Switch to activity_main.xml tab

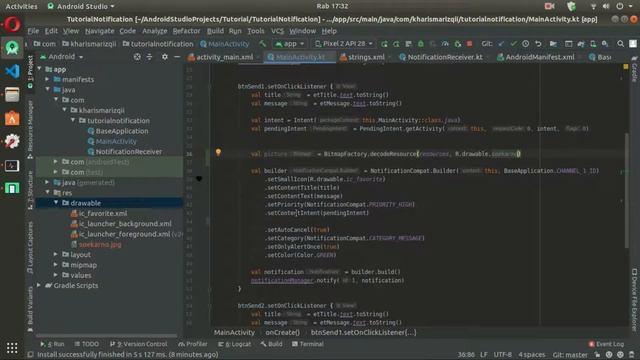point(221,57)
